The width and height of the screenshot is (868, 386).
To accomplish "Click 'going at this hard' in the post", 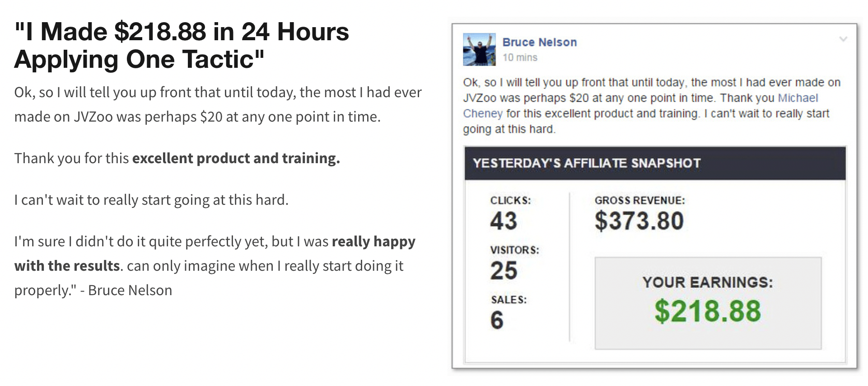I will (509, 129).
